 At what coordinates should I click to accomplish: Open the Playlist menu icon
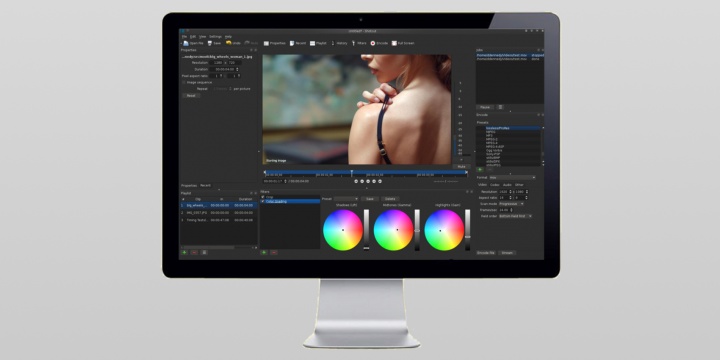[x=204, y=253]
